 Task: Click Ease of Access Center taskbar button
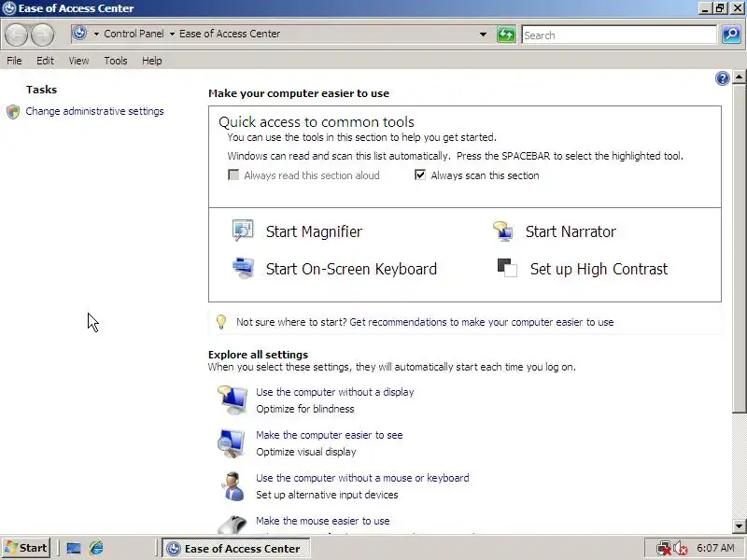point(236,548)
